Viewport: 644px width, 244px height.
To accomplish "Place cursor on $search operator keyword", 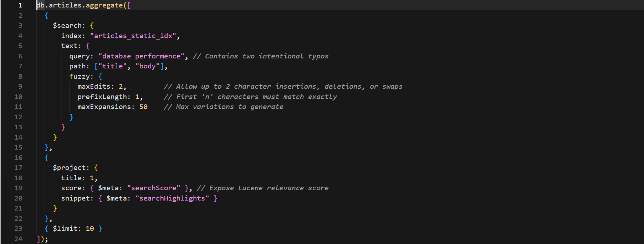I will click(x=67, y=26).
